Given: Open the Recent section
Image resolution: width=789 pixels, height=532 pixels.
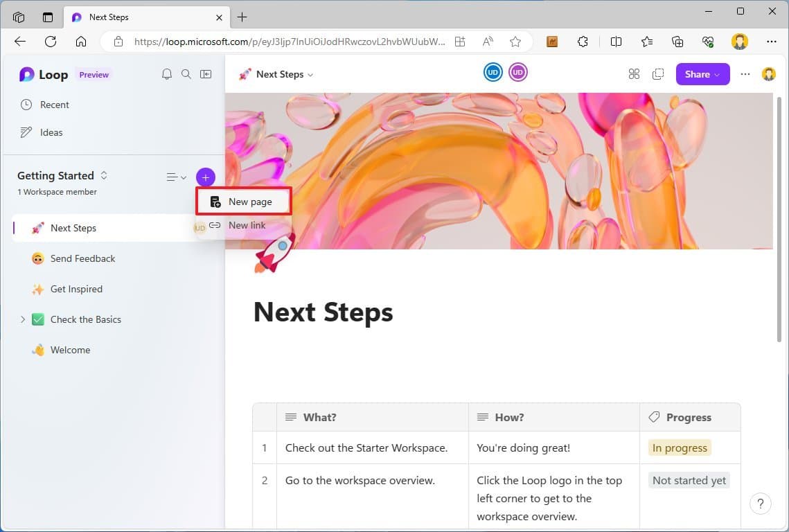Looking at the screenshot, I should (x=54, y=105).
